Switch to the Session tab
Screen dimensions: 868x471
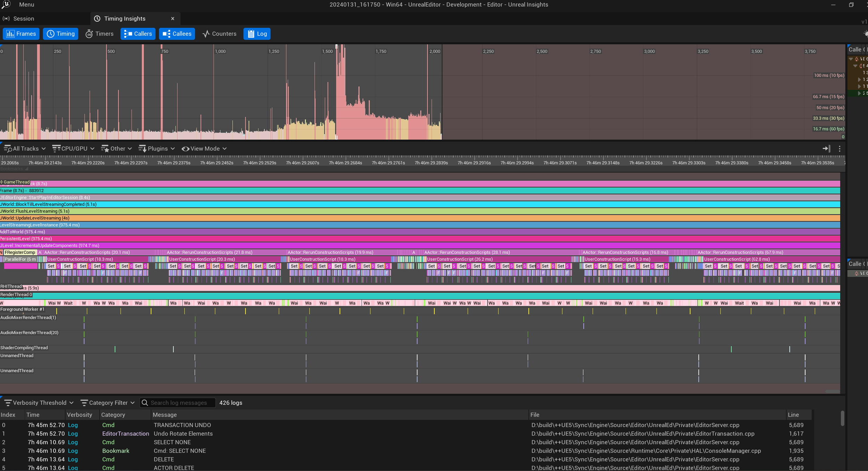(24, 18)
